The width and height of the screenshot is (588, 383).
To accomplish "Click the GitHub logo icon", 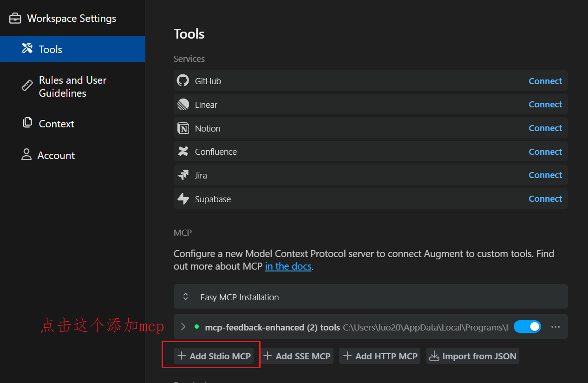I will tap(183, 80).
